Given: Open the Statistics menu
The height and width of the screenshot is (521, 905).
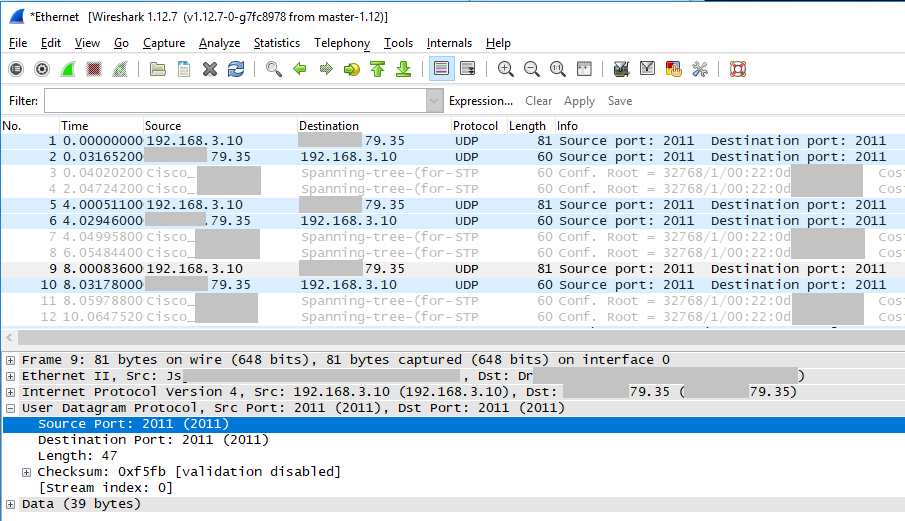Looking at the screenshot, I should point(276,43).
